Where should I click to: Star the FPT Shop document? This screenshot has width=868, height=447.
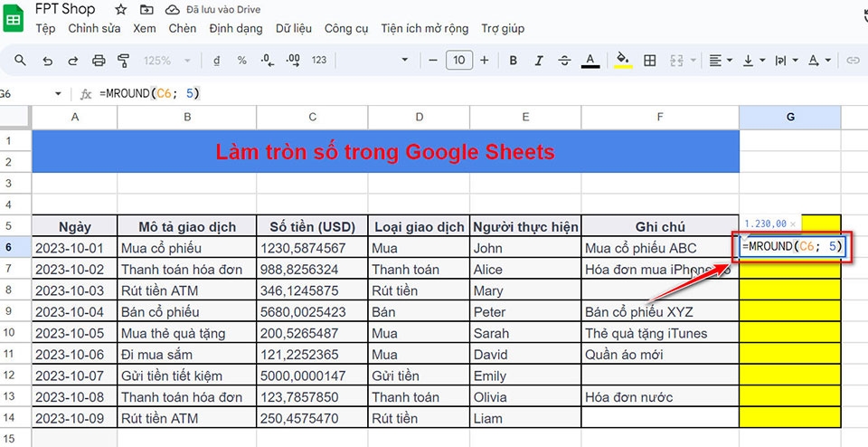click(x=120, y=9)
